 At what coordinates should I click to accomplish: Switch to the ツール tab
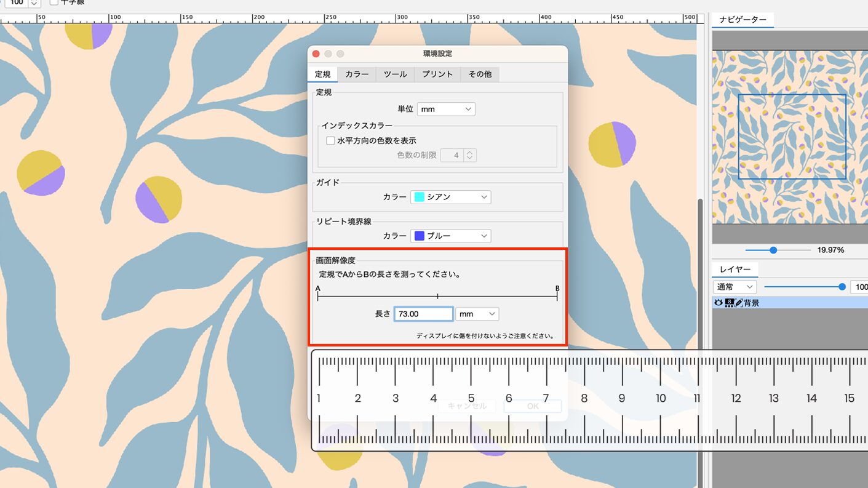click(395, 74)
